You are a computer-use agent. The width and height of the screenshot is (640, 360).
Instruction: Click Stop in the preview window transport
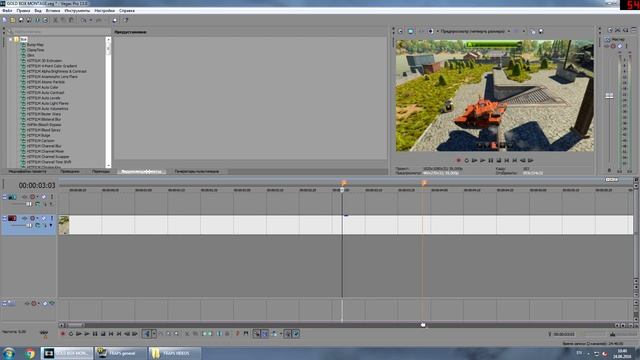coord(499,161)
